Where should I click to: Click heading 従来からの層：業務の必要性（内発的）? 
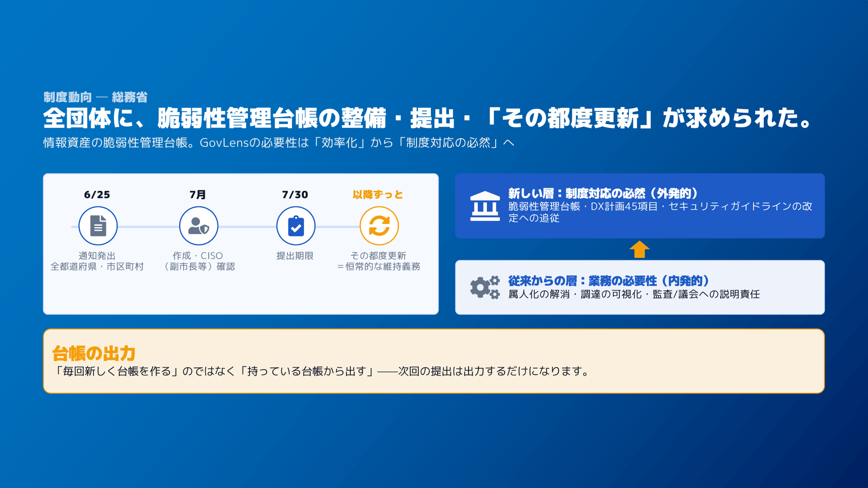(608, 281)
